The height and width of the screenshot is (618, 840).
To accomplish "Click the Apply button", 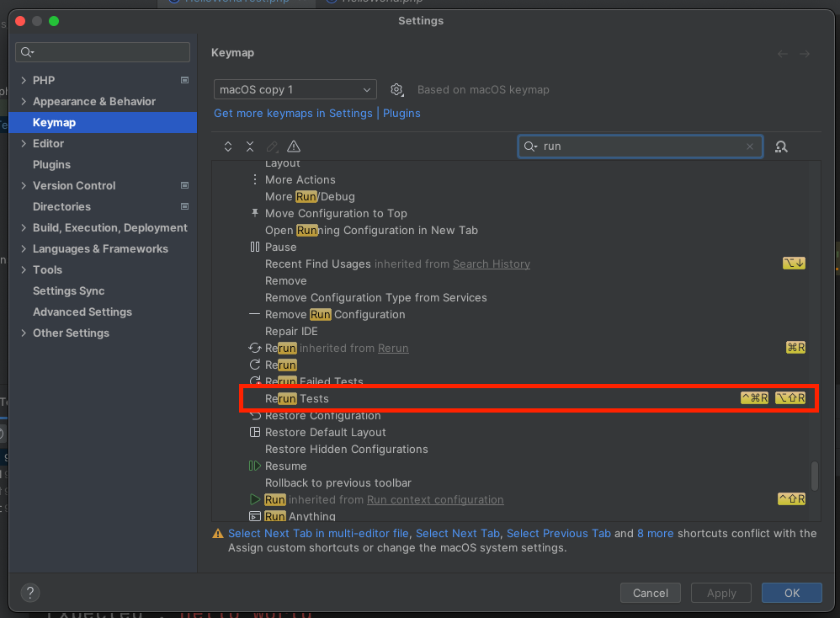I will coord(721,593).
